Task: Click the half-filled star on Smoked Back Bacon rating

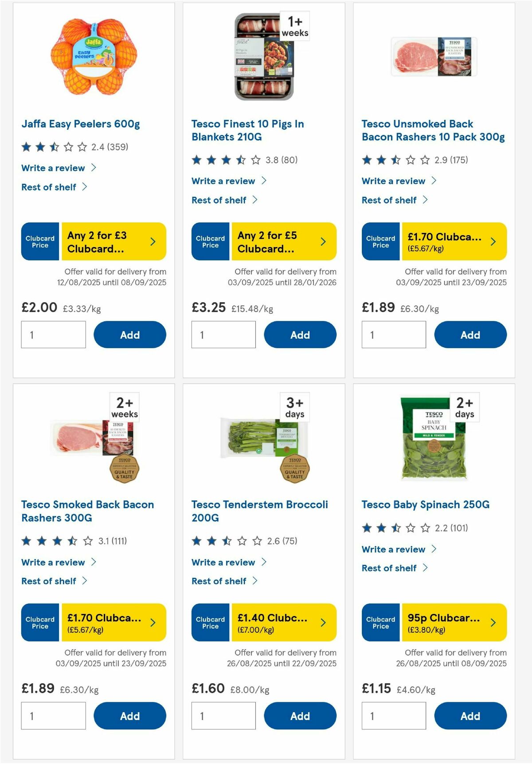Action: (x=71, y=541)
